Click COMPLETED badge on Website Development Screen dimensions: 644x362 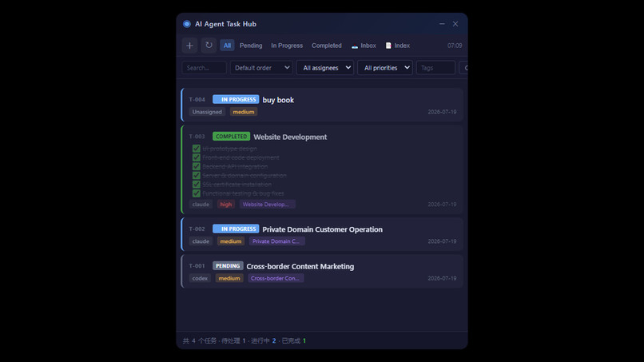point(231,137)
